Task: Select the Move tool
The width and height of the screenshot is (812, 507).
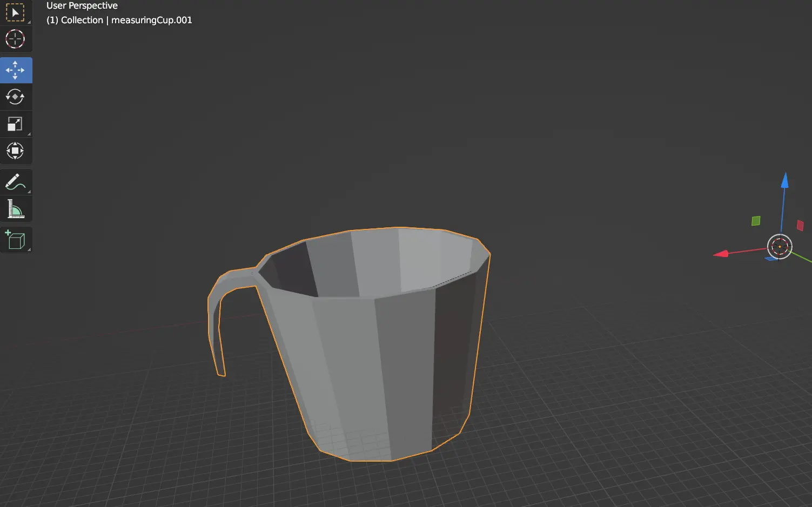Action: tap(16, 70)
